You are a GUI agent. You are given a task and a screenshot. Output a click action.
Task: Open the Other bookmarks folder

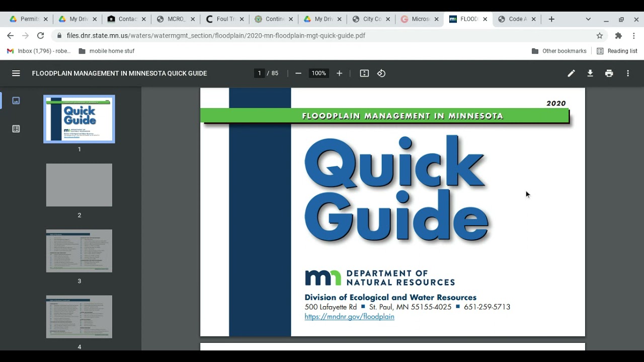tap(559, 51)
